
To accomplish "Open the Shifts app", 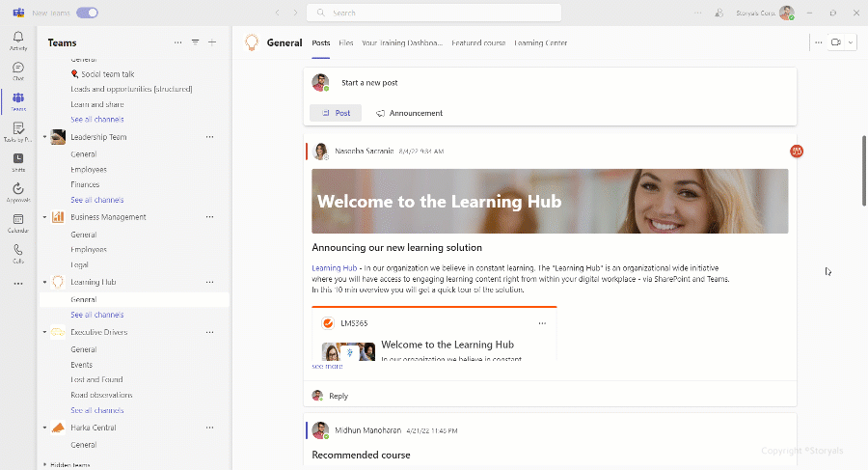I will coord(18,162).
